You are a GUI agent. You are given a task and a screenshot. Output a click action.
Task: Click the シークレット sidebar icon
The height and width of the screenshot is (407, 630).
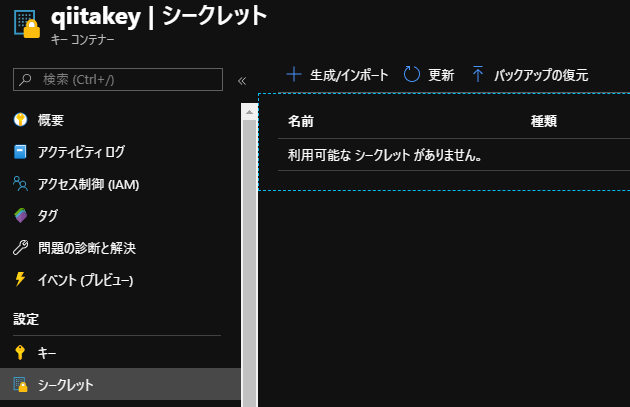(x=20, y=385)
